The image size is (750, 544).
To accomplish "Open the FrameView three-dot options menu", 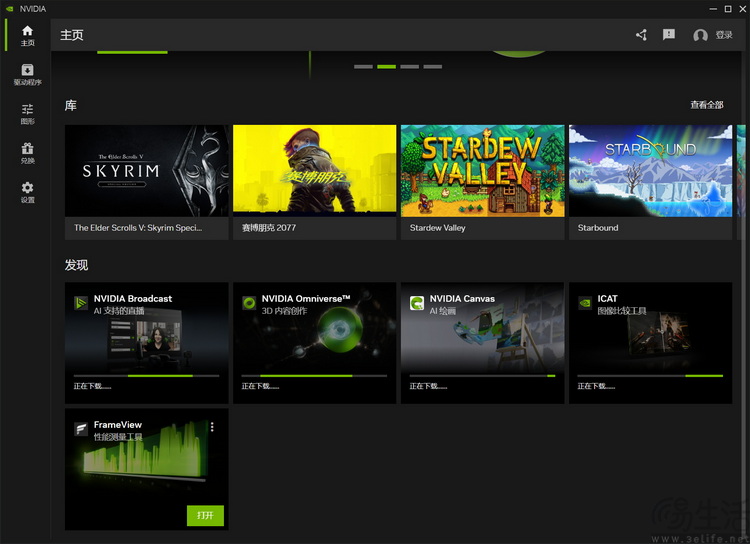I will point(212,427).
